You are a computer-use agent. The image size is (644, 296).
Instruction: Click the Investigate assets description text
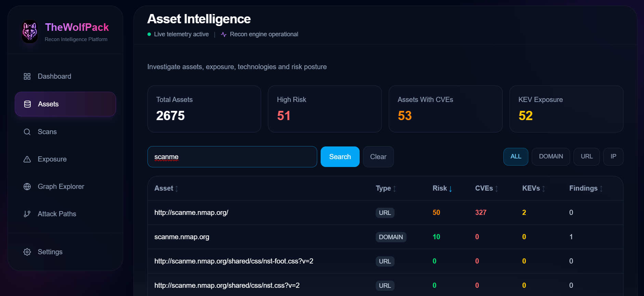click(x=237, y=67)
